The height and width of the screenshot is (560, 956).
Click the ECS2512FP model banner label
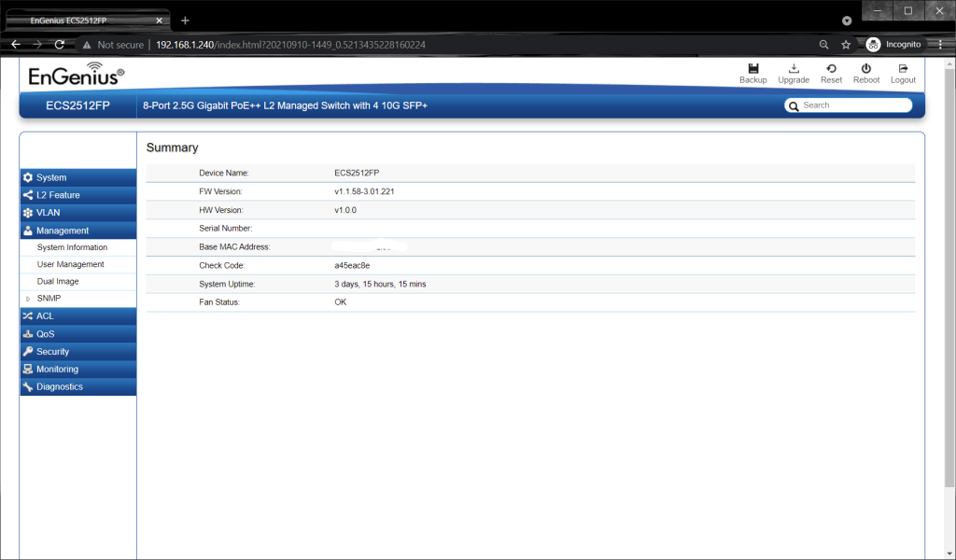[78, 105]
